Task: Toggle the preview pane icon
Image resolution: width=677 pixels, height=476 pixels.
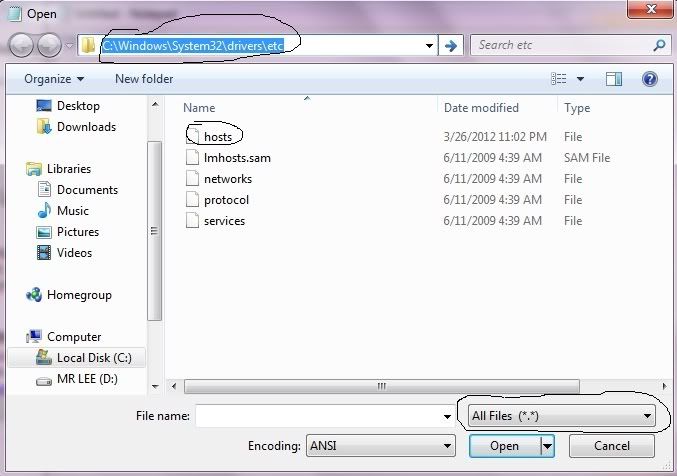Action: 614,78
